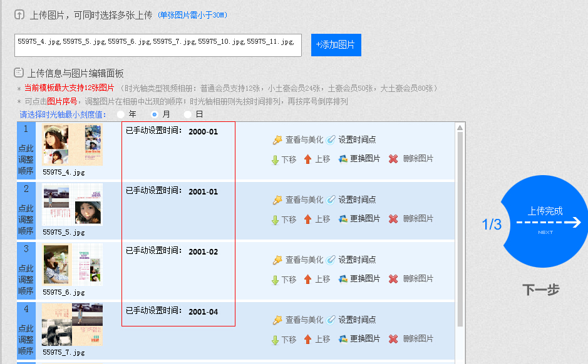This screenshot has width=588, height=364.
Task: Click scrollbar up arrow in image list
Action: (x=460, y=128)
